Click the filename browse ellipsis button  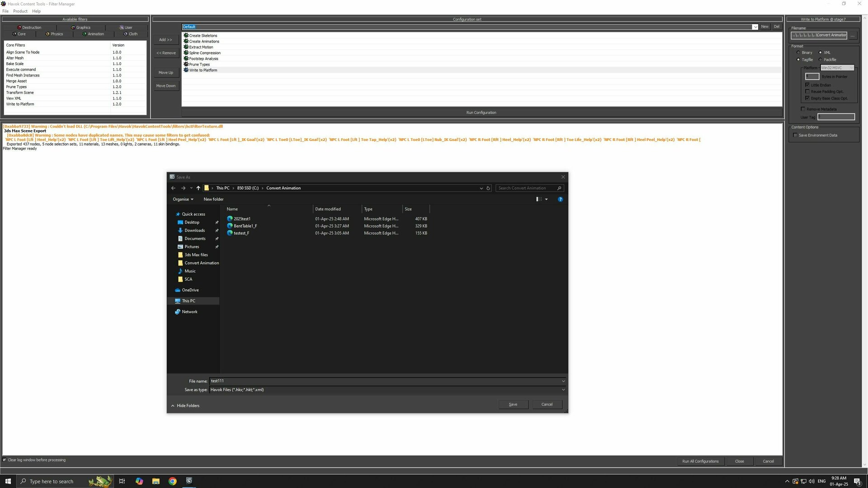point(853,35)
